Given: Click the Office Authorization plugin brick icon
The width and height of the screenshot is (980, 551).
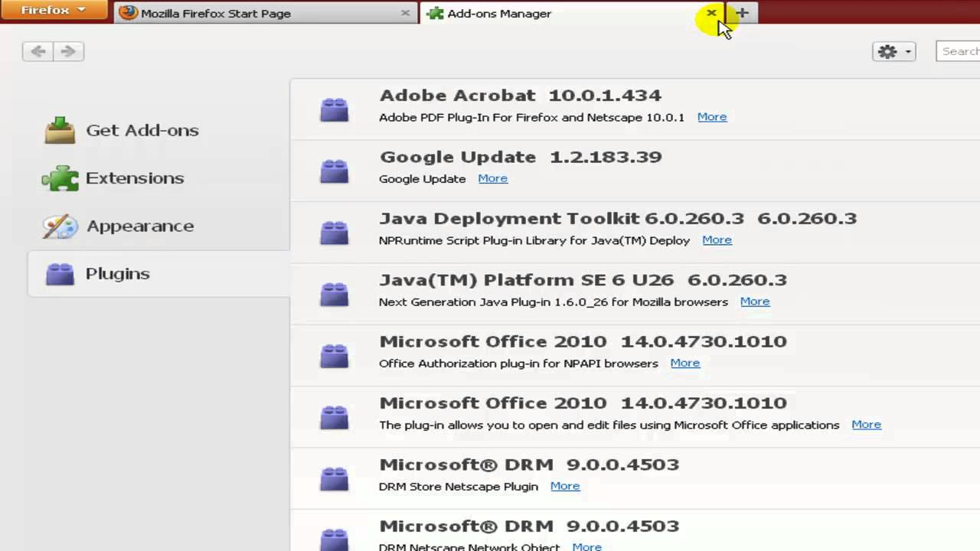Looking at the screenshot, I should point(334,355).
